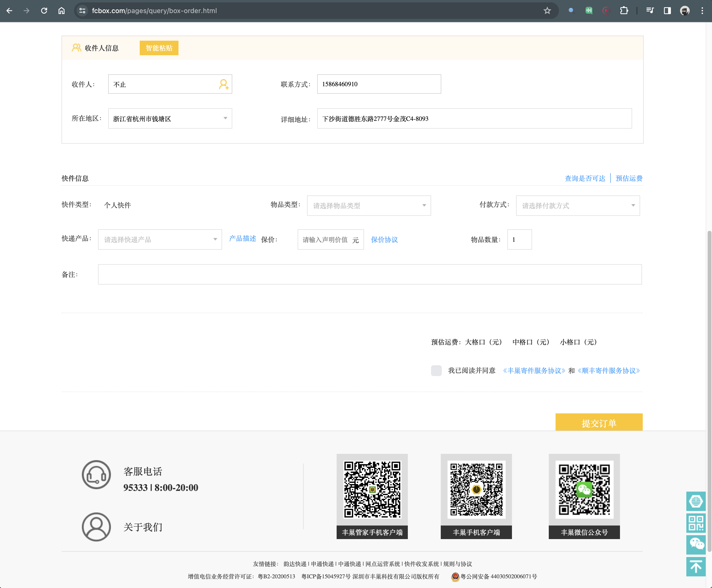712x588 pixels.
Task: Open the 付款方式 dropdown
Action: (x=578, y=205)
